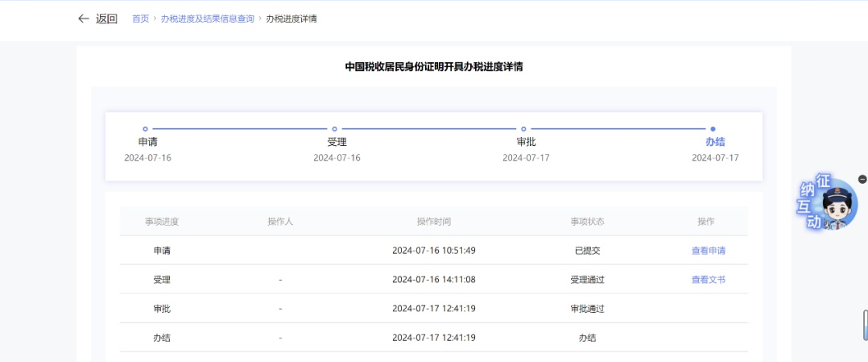Click the 受理 step circle marker
The image size is (868, 362).
point(334,129)
